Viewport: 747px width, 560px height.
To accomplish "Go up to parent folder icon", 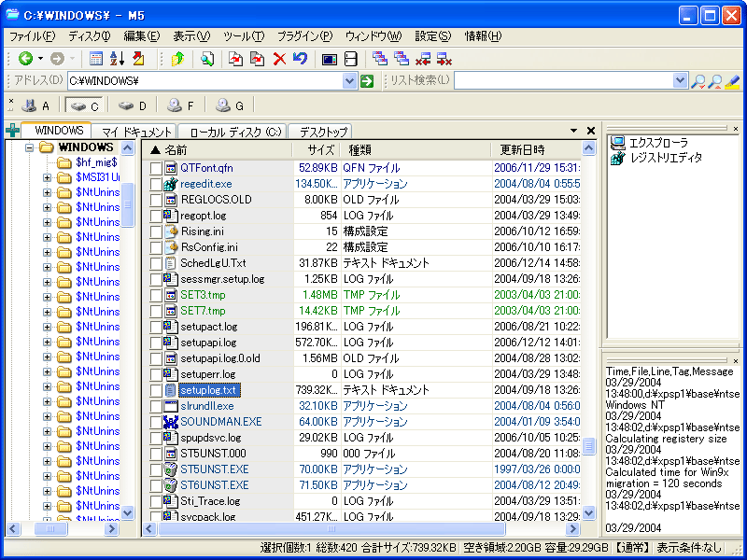I will click(x=177, y=59).
